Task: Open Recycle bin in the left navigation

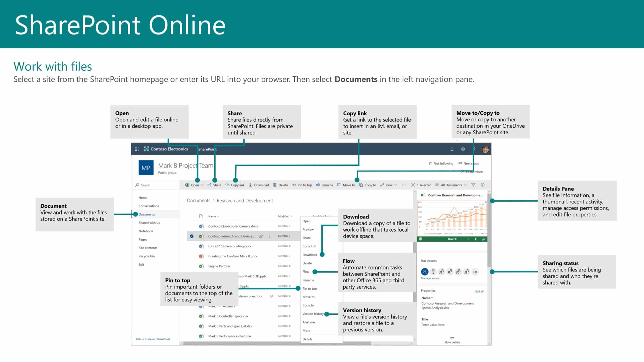Action: click(x=146, y=256)
